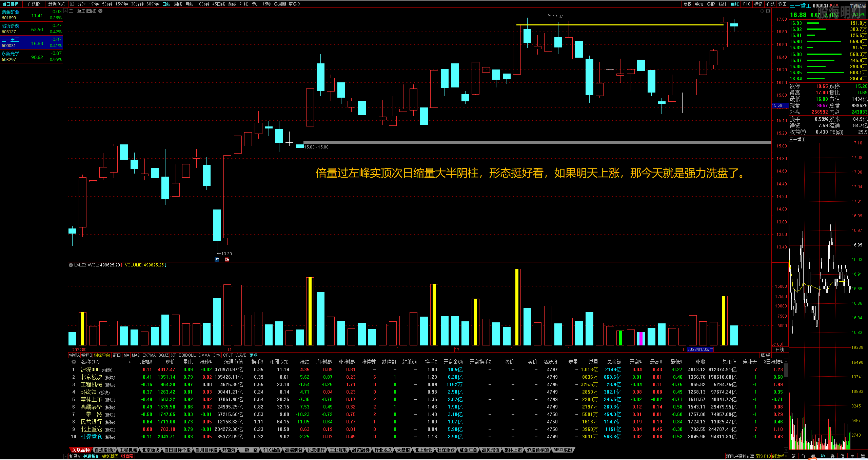Click 新用户福利专享 link
Image resolution: width=868 pixels, height=460 pixels.
[740, 456]
